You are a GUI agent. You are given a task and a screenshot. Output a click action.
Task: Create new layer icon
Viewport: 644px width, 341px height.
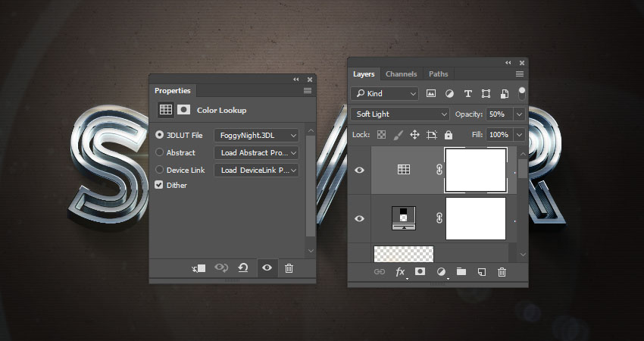coord(481,271)
